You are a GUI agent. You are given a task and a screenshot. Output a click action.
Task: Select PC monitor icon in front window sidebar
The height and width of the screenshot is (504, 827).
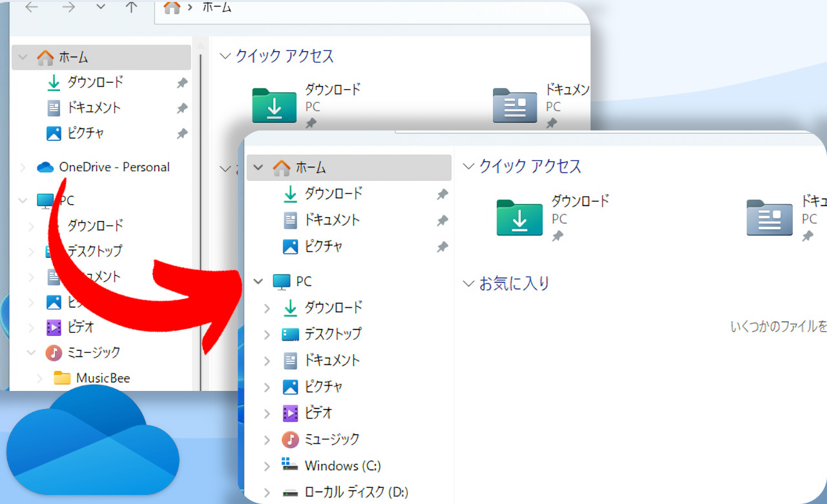click(x=282, y=282)
